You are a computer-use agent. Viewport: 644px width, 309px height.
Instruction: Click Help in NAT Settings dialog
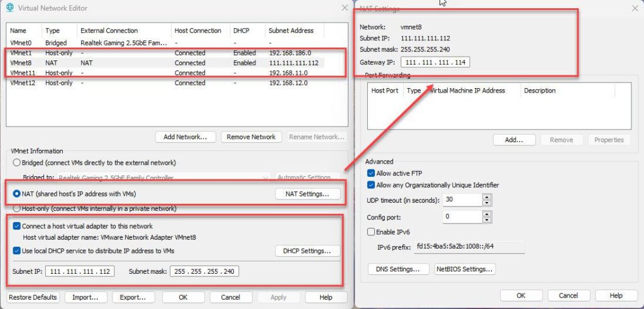tap(616, 295)
